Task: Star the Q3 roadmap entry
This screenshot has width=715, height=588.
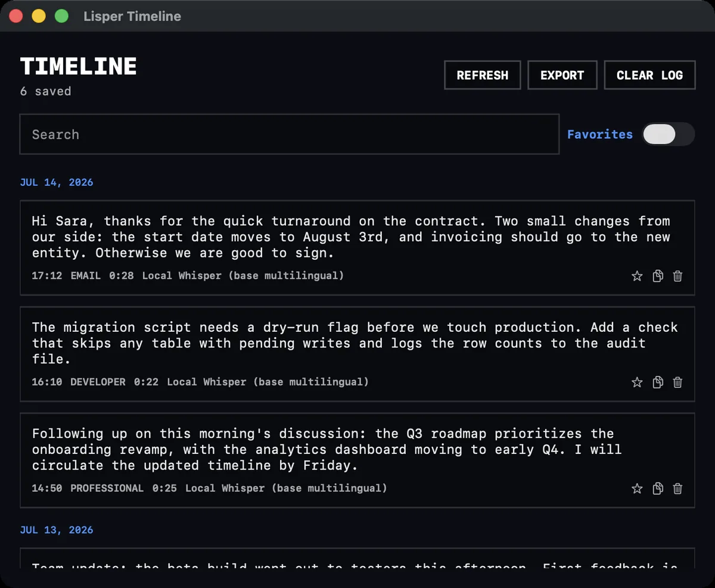Action: pos(637,489)
